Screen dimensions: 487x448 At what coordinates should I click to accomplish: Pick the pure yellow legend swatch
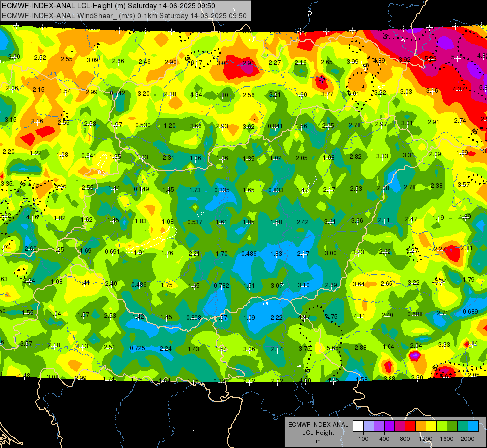(431, 426)
